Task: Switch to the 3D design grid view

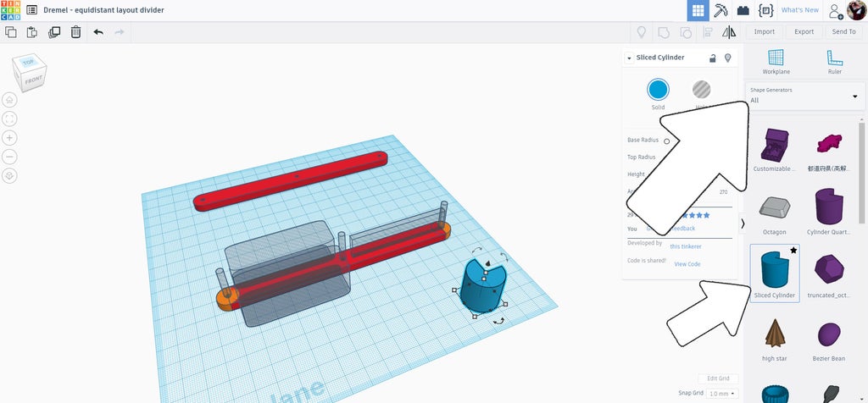Action: [x=698, y=10]
